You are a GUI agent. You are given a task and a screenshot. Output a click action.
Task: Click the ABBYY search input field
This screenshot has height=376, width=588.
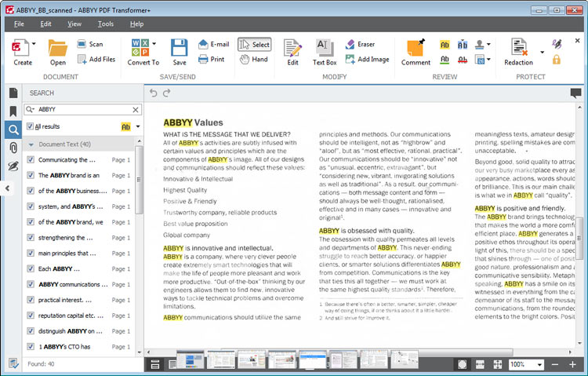[x=83, y=109]
